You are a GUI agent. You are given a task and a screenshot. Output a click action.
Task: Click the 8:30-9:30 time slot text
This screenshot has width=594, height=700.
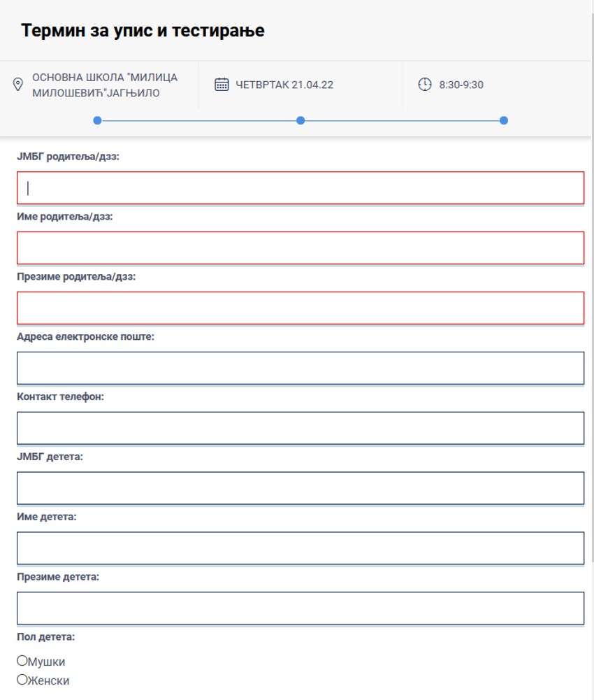point(461,85)
